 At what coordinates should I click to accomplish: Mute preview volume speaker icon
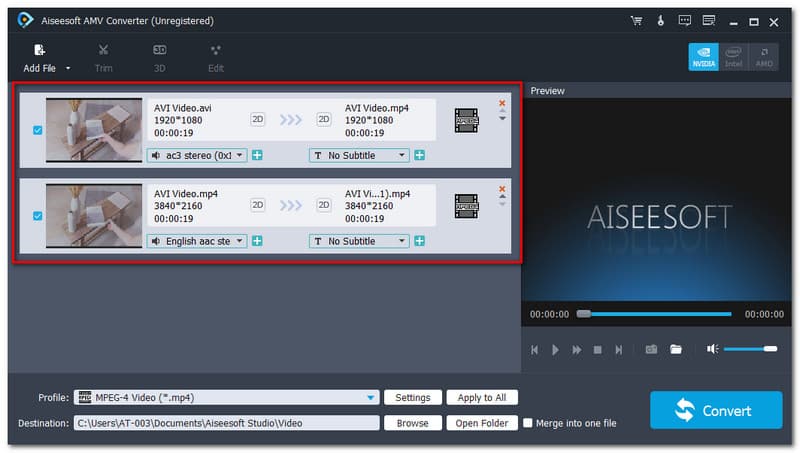[712, 349]
